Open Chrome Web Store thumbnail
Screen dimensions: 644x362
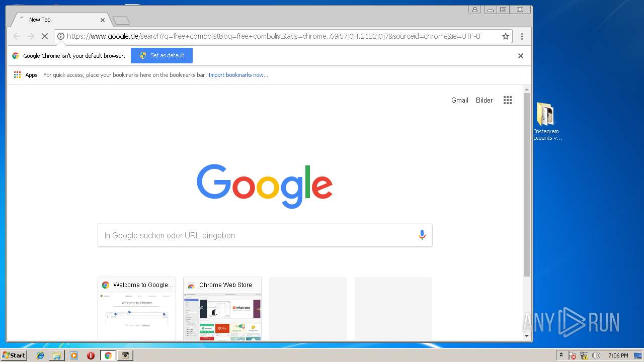click(x=222, y=309)
